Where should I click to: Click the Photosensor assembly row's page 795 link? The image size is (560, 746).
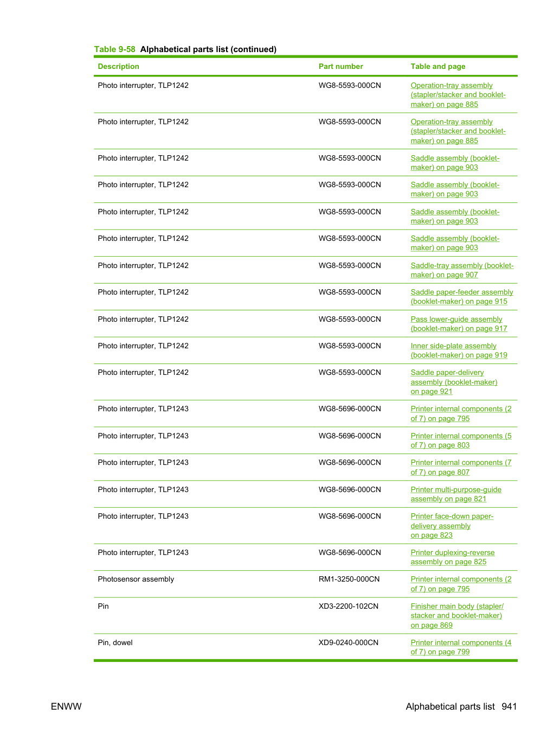tap(461, 584)
